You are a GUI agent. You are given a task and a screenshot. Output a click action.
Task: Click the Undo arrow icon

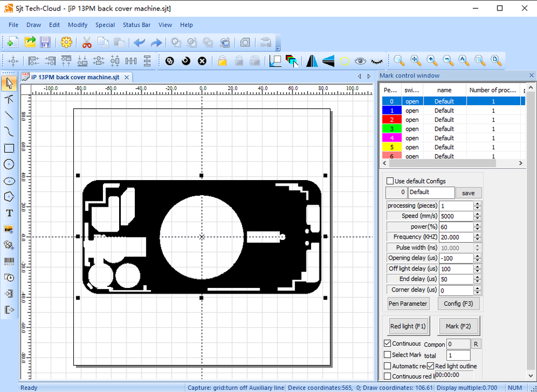pos(139,42)
